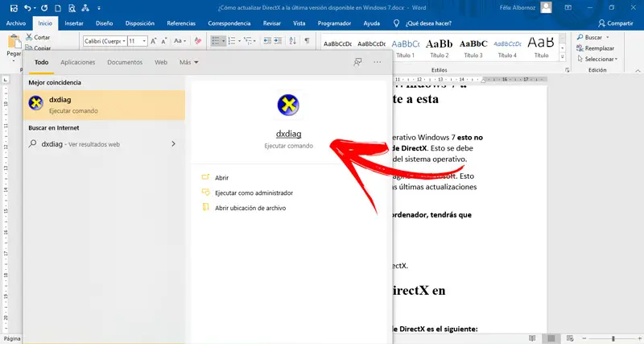Select the dxdiag best match result
Screen dimensions: 644x344
[105, 106]
